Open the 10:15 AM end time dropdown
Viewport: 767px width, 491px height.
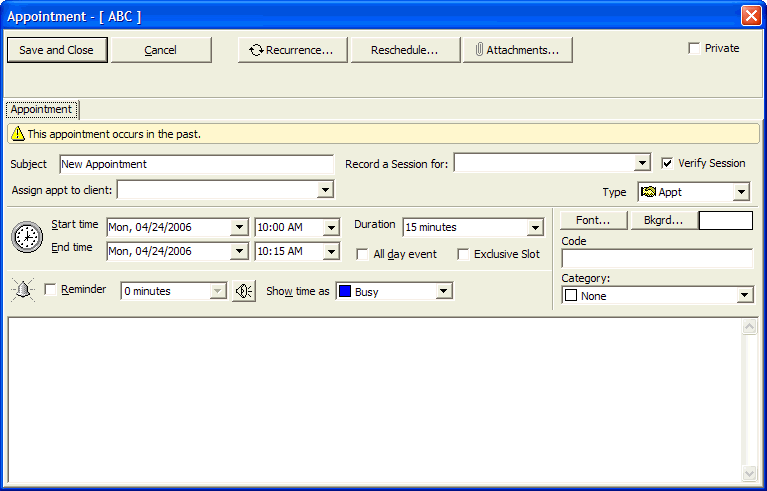point(331,251)
